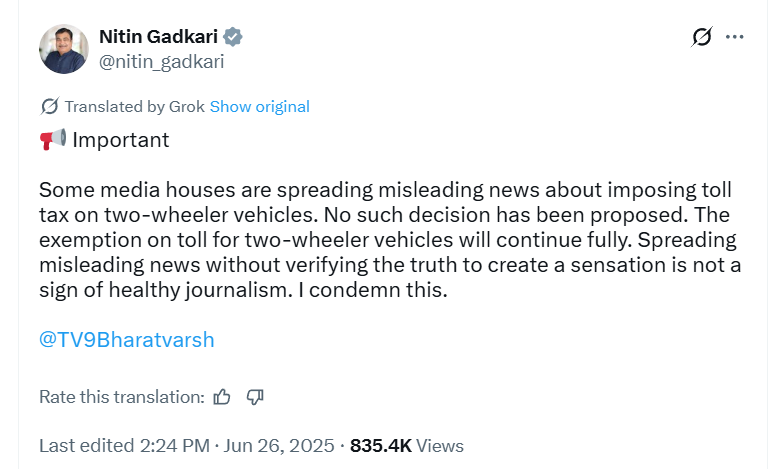Click the blue verified badge
The height and width of the screenshot is (469, 768).
pos(234,37)
